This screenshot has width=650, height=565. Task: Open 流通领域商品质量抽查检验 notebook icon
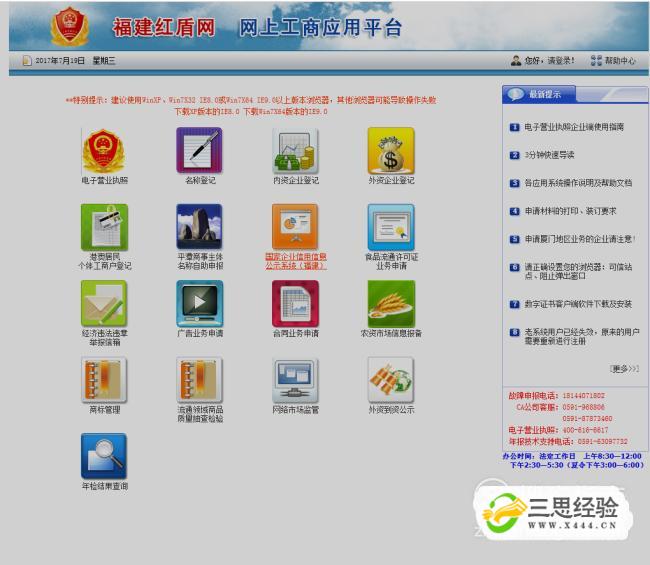199,380
